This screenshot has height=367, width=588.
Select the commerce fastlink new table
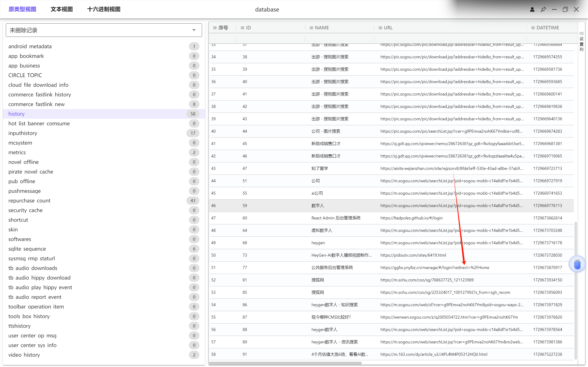tap(37, 104)
